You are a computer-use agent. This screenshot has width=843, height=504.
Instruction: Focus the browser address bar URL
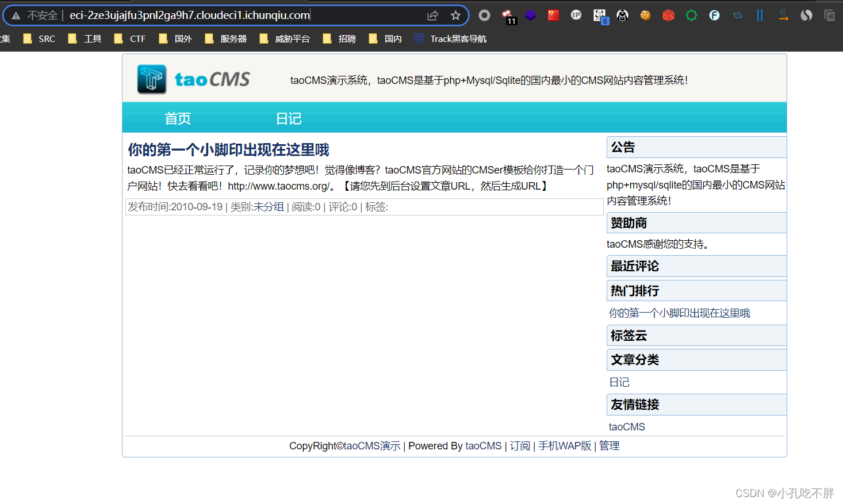click(190, 16)
